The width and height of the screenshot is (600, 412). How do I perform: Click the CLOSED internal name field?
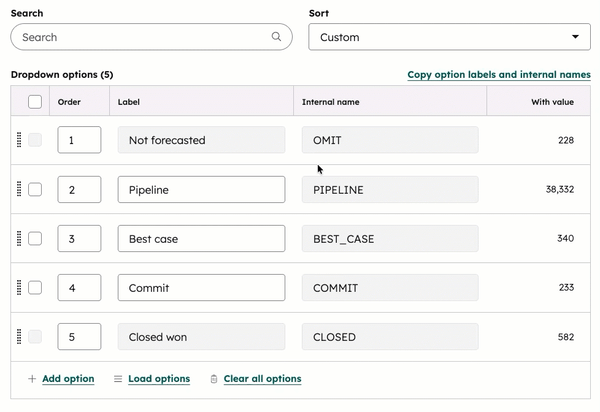[x=390, y=337]
